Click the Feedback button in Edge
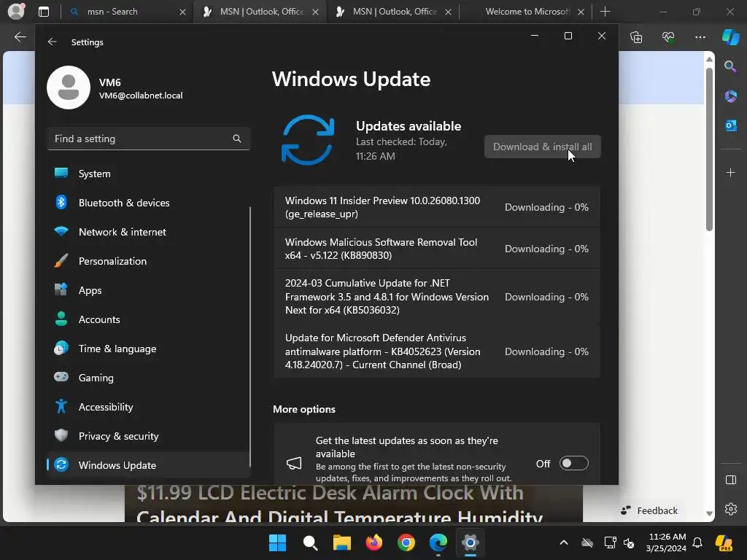 click(649, 510)
